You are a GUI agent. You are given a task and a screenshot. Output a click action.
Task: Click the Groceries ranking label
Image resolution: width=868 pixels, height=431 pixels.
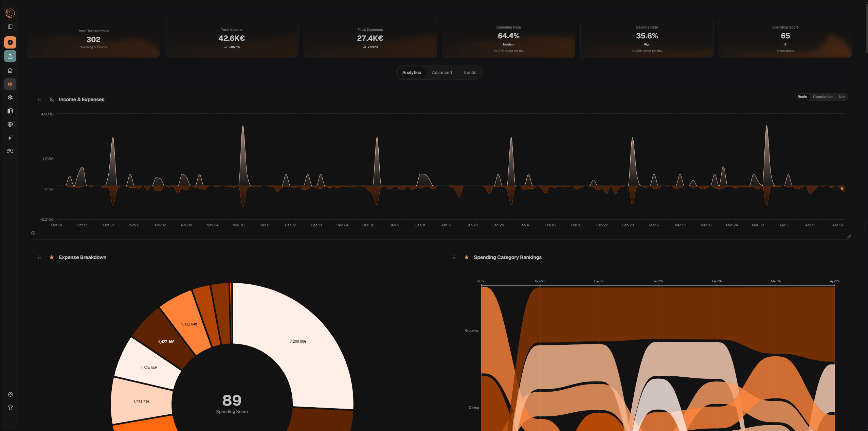(472, 331)
